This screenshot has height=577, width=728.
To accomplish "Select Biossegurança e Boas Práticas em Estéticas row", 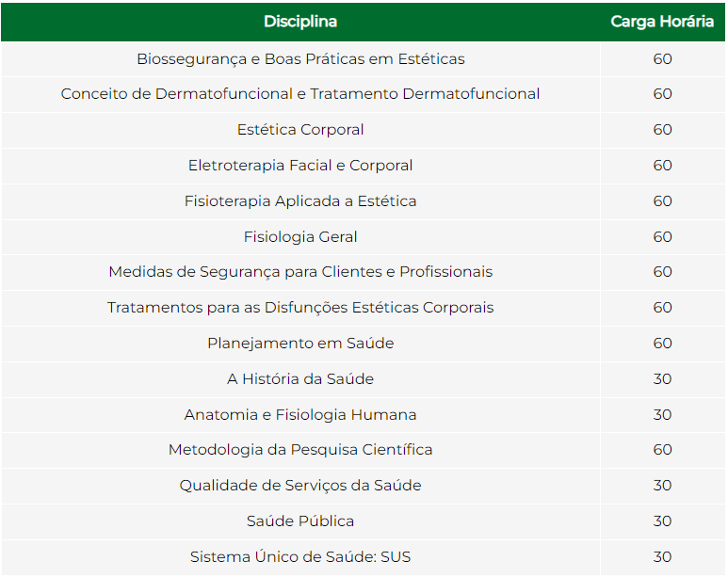I will coord(300,58).
